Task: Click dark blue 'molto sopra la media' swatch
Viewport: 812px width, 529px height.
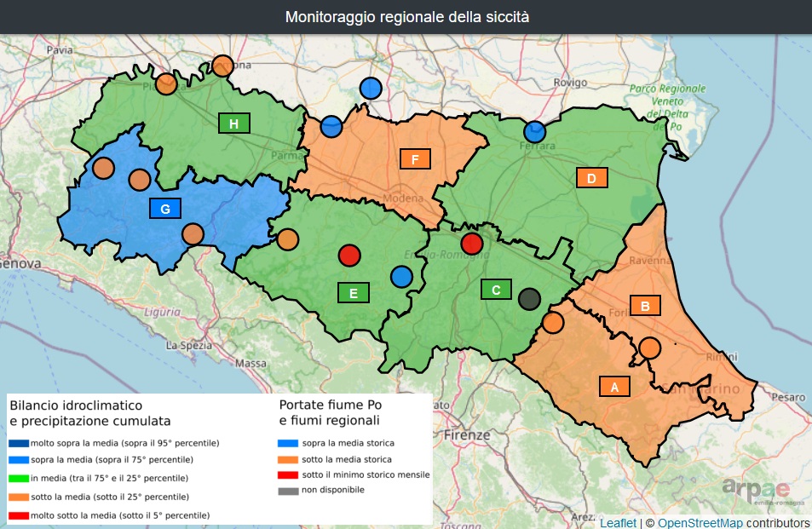Action: coord(19,443)
